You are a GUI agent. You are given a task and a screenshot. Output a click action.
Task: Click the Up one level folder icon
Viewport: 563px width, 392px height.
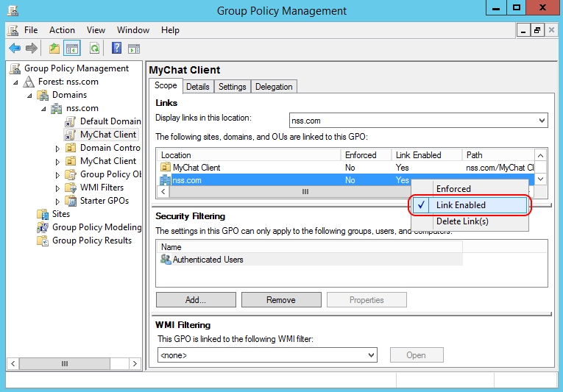54,49
